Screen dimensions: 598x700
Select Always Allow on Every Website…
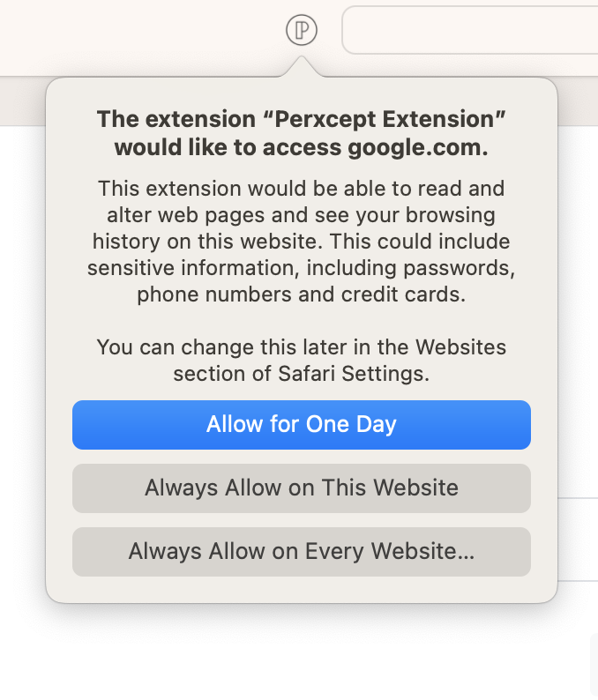pos(302,551)
